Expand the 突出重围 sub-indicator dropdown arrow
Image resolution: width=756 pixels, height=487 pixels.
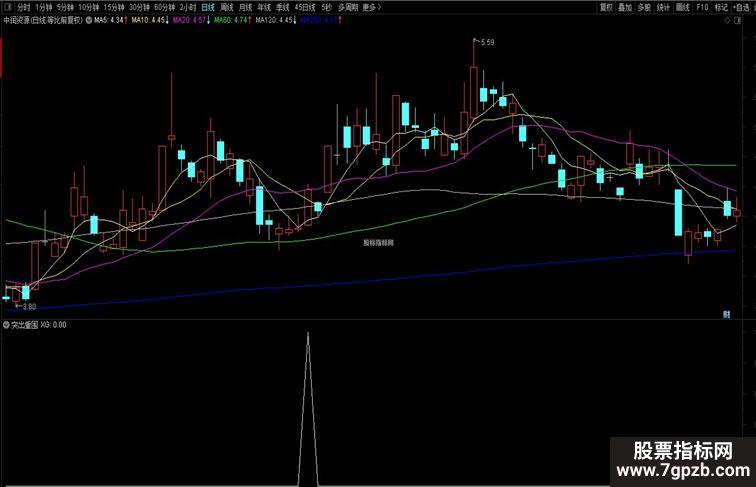pos(6,325)
